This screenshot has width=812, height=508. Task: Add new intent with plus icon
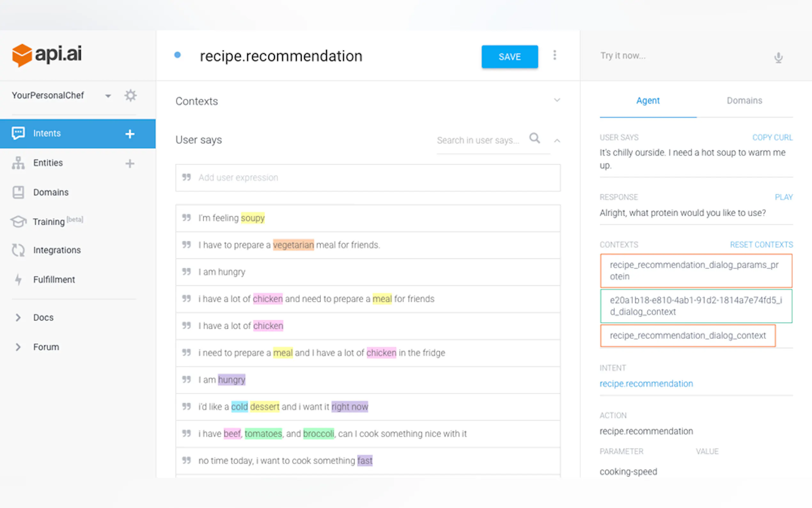130,134
